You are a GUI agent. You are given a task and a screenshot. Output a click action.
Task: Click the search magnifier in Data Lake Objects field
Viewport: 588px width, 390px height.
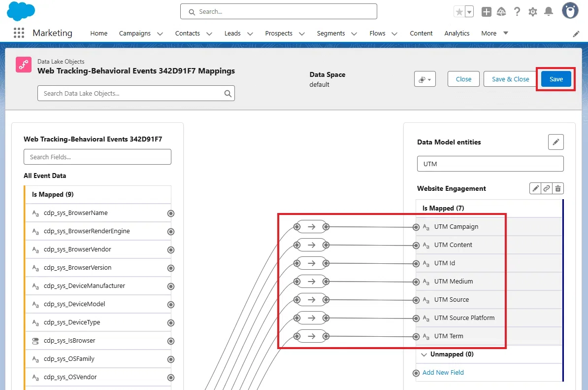click(228, 94)
